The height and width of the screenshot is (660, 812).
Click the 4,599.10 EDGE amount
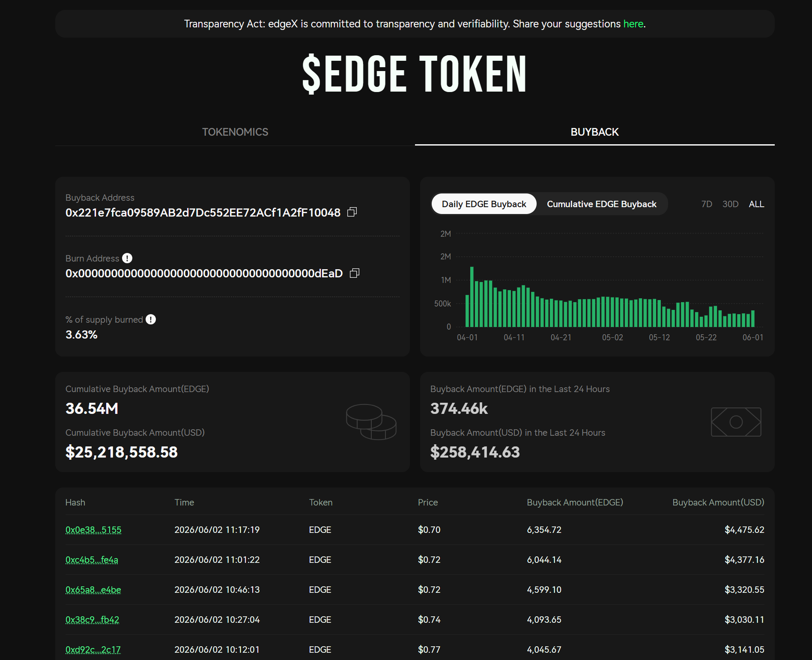(544, 590)
